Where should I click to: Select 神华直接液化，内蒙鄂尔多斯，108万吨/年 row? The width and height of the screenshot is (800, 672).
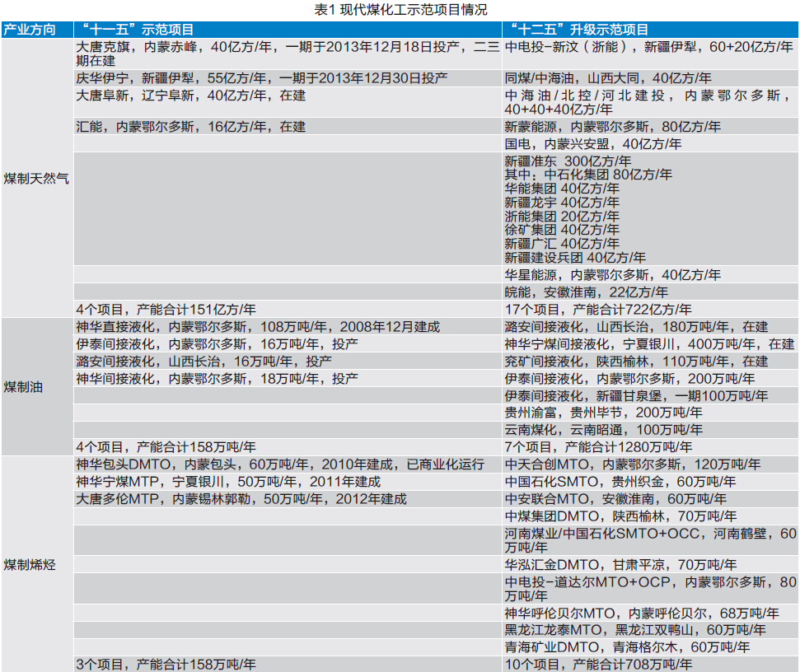pos(288,327)
